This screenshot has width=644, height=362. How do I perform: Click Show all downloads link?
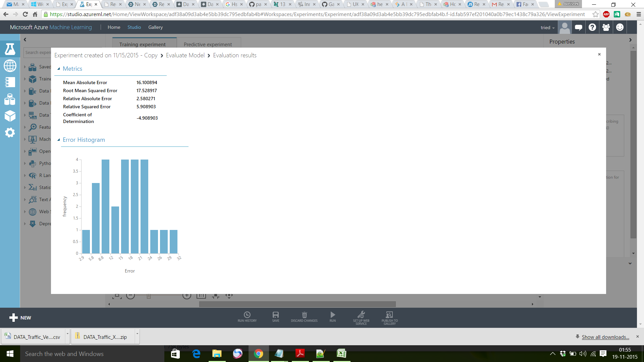pyautogui.click(x=605, y=337)
